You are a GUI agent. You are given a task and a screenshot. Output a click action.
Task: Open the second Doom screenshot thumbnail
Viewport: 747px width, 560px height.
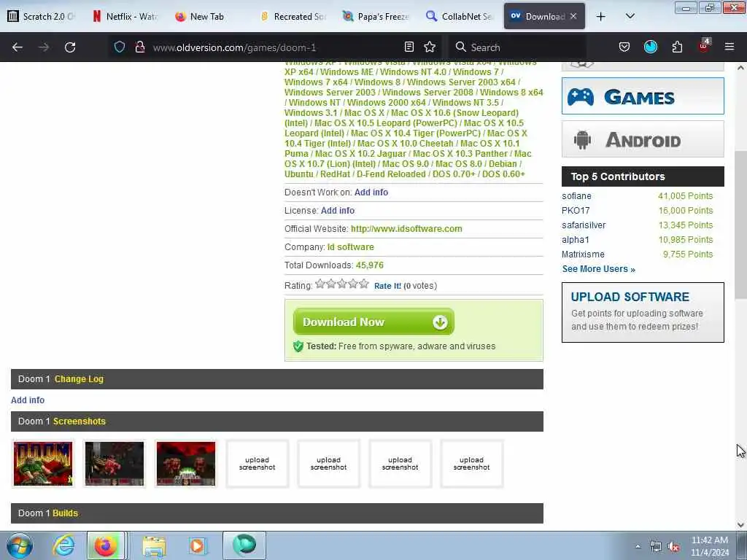point(115,464)
